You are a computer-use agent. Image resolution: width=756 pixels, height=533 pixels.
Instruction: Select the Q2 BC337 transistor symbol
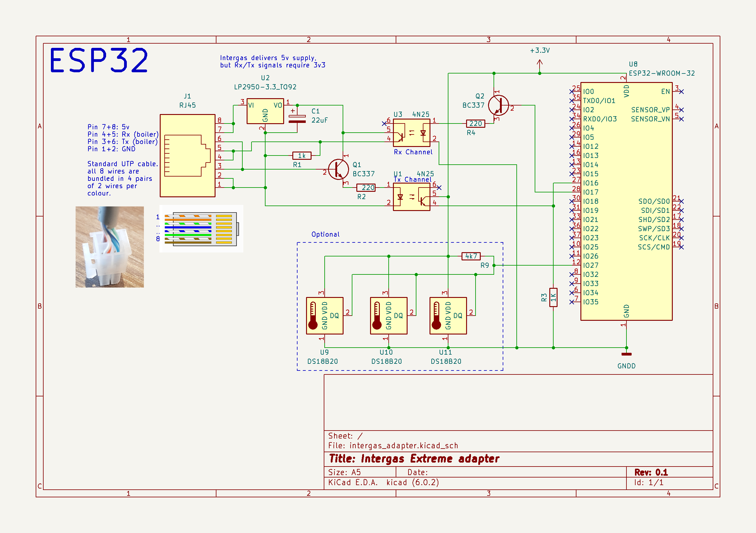coord(498,106)
